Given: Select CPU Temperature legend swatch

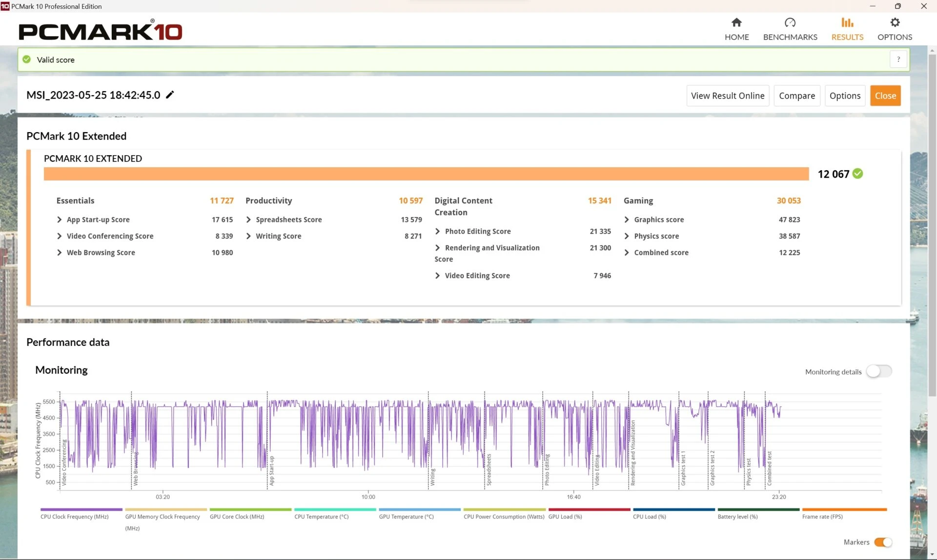Looking at the screenshot, I should point(335,509).
